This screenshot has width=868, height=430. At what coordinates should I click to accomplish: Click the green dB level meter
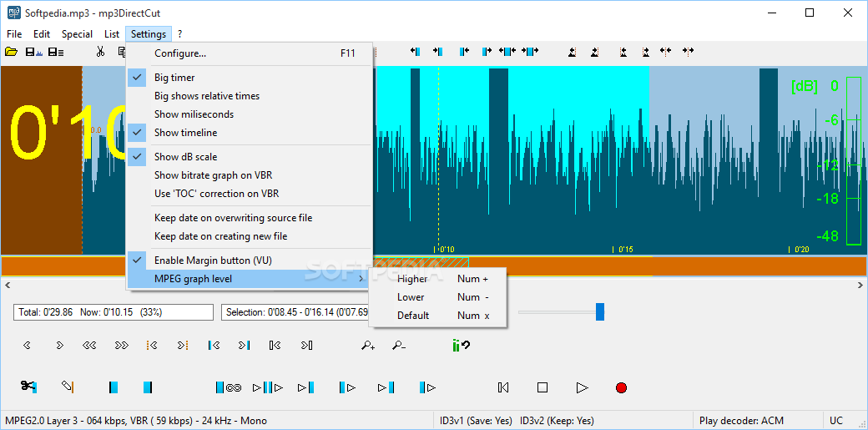[854, 160]
